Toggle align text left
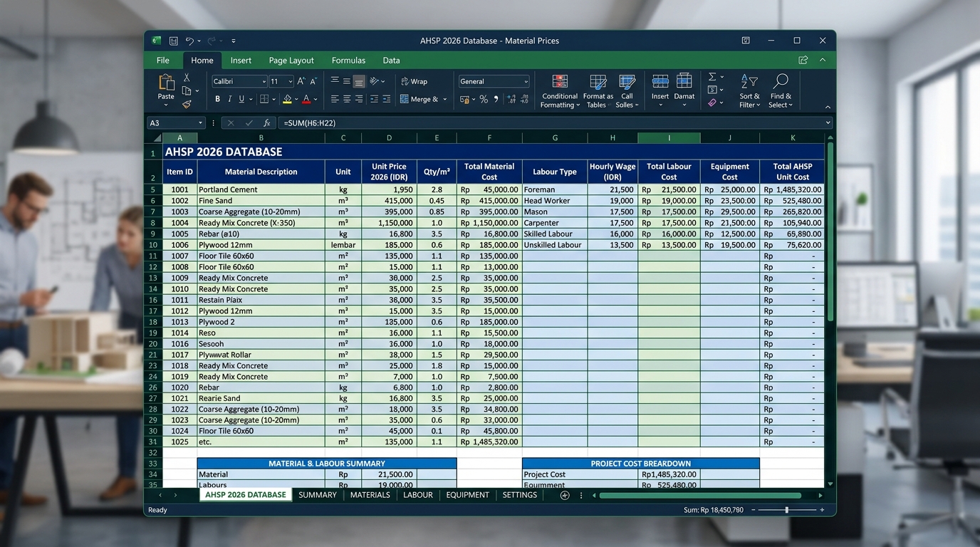Viewport: 980px width, 547px height. [335, 99]
